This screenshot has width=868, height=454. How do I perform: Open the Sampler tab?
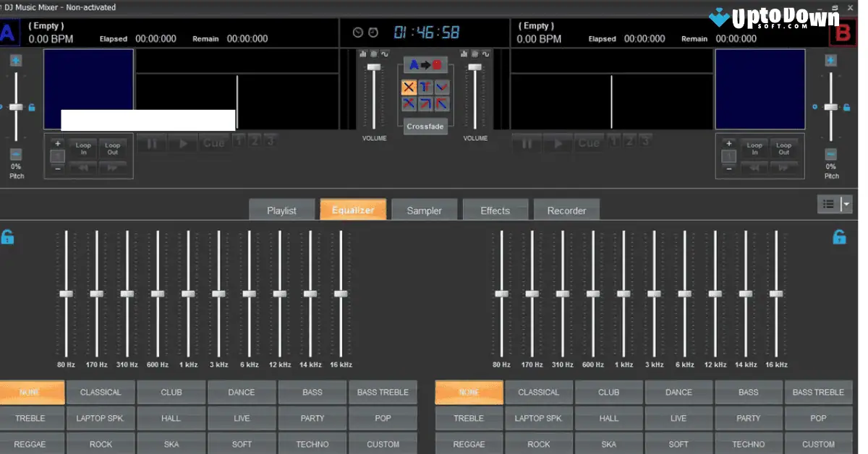(425, 210)
